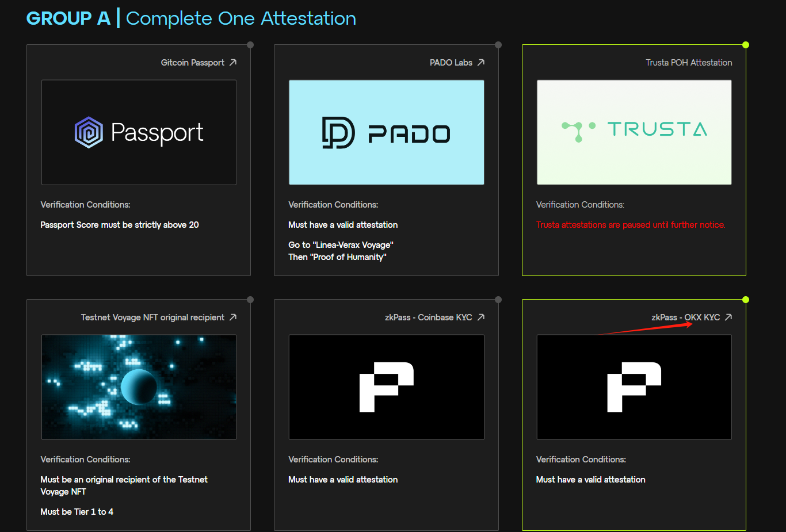
Task: Click 'Must be Tier 1 to 4' text
Action: click(77, 512)
